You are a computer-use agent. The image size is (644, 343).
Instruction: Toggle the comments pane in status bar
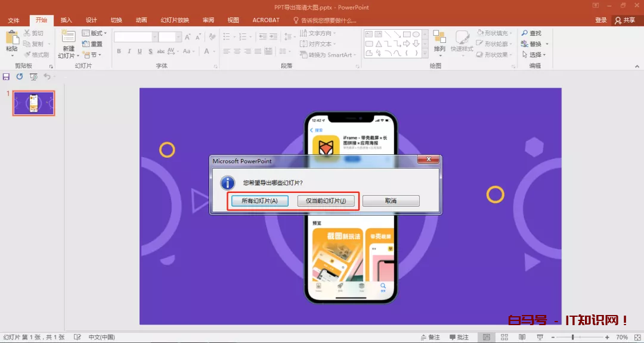457,337
